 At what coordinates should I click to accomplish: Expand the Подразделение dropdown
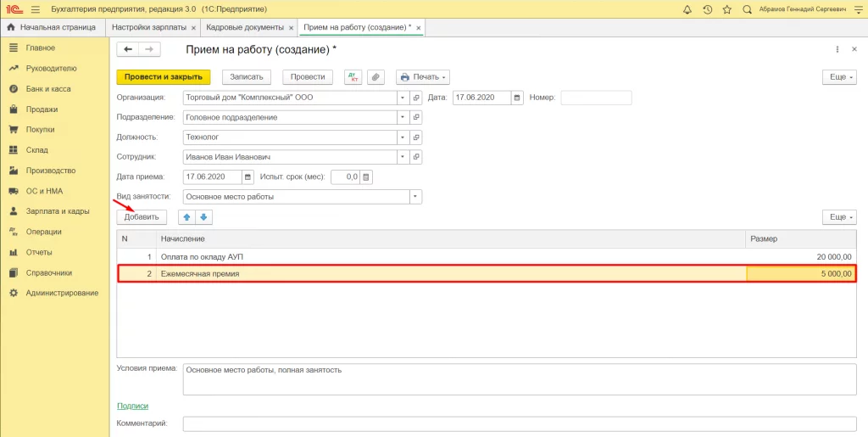tap(403, 117)
